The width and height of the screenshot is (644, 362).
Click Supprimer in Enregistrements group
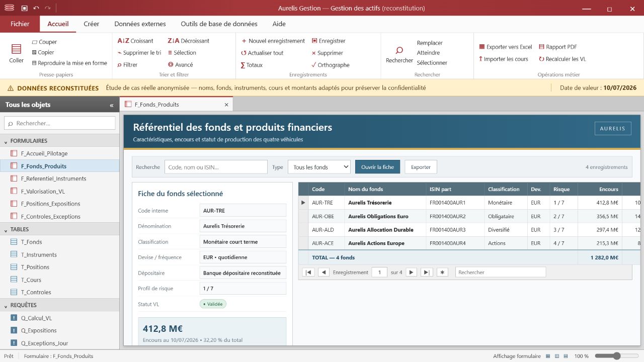coord(327,53)
